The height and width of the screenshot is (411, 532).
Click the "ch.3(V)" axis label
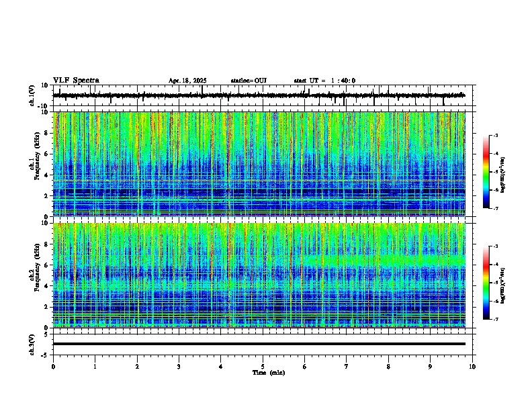[x=32, y=345]
